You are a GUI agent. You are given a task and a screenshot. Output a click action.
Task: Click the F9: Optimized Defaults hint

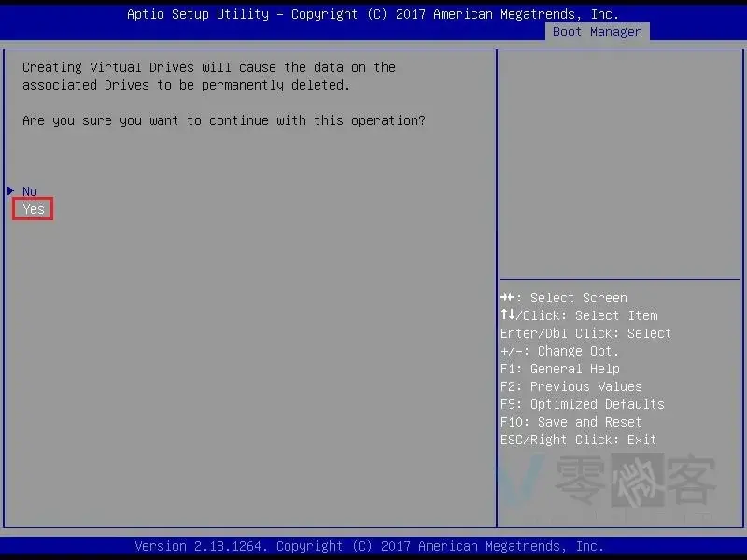pos(582,404)
